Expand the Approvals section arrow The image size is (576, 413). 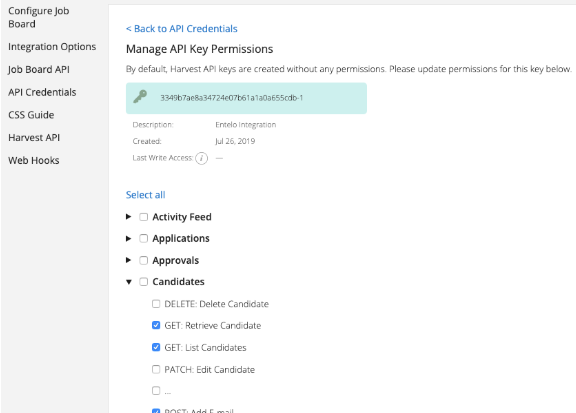[x=129, y=260]
